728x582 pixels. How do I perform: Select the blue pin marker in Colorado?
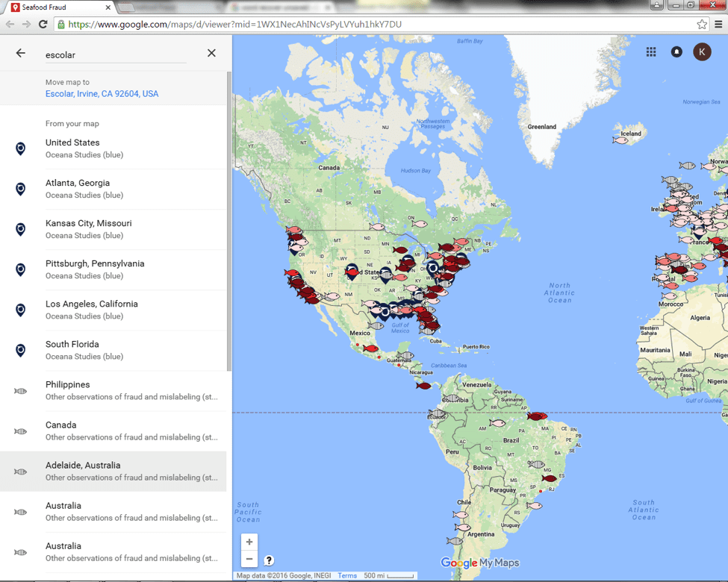(x=352, y=271)
